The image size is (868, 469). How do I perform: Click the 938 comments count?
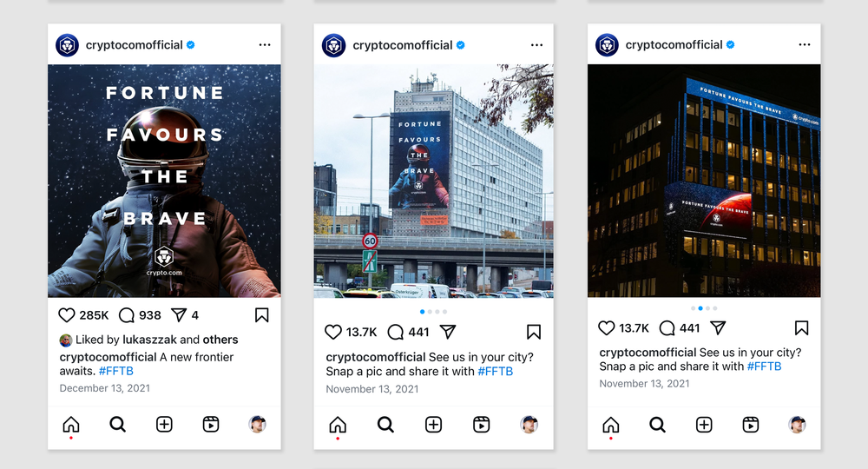[x=149, y=315]
